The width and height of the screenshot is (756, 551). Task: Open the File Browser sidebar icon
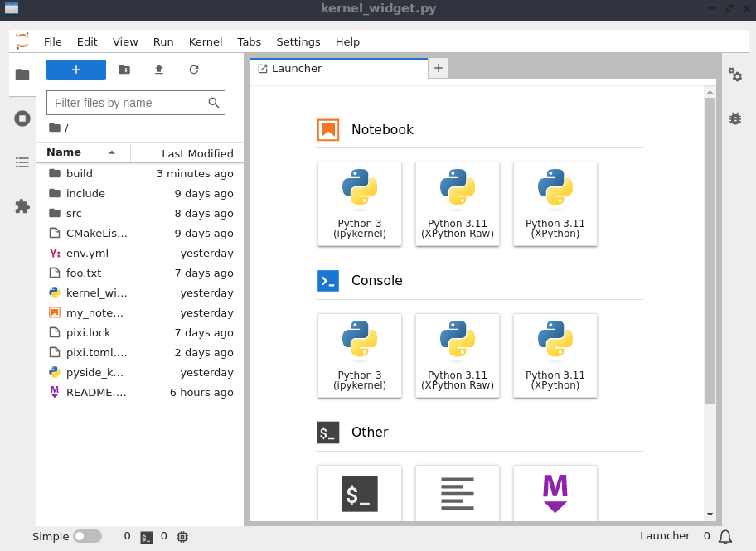pos(22,75)
